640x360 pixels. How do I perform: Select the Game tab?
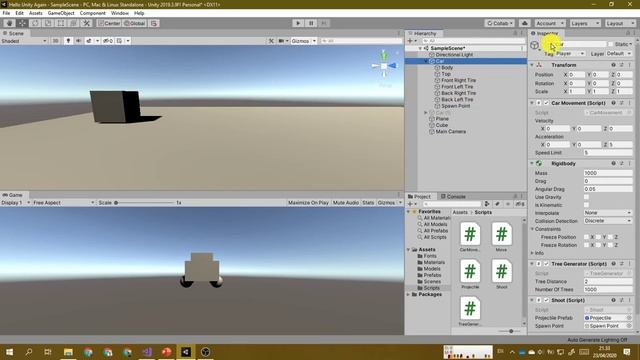(x=13, y=195)
